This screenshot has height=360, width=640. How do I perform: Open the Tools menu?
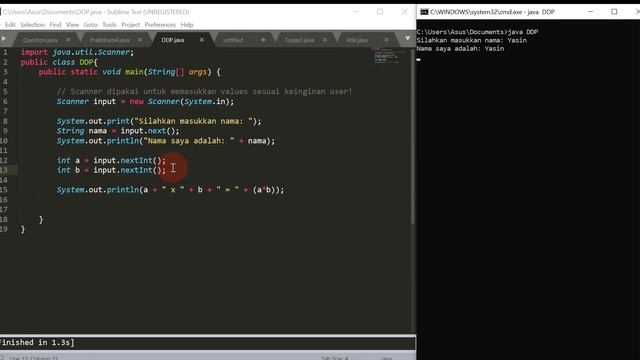[109, 25]
